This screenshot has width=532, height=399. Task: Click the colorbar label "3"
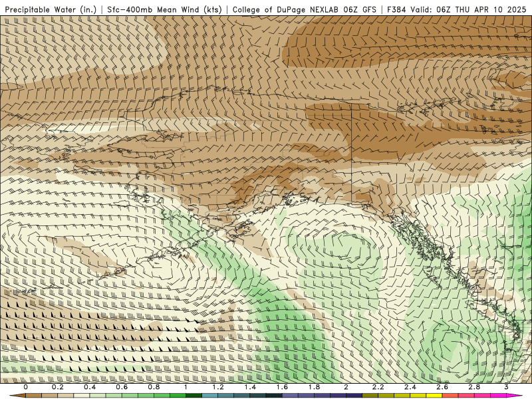[x=506, y=387]
